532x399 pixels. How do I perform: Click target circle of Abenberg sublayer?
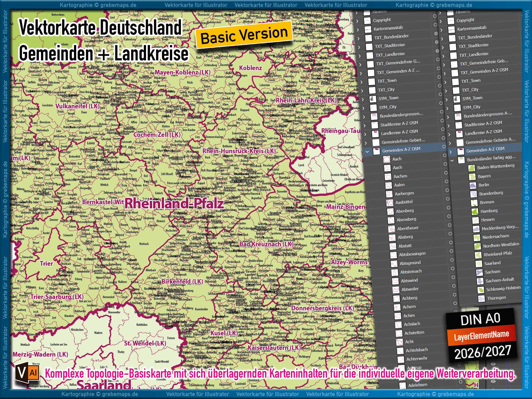click(448, 208)
